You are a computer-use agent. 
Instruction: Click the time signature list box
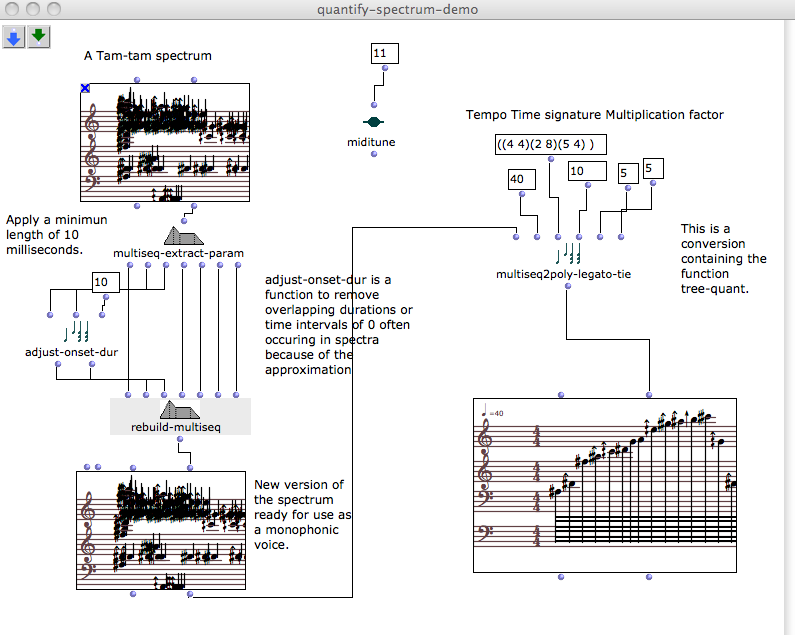(x=549, y=145)
